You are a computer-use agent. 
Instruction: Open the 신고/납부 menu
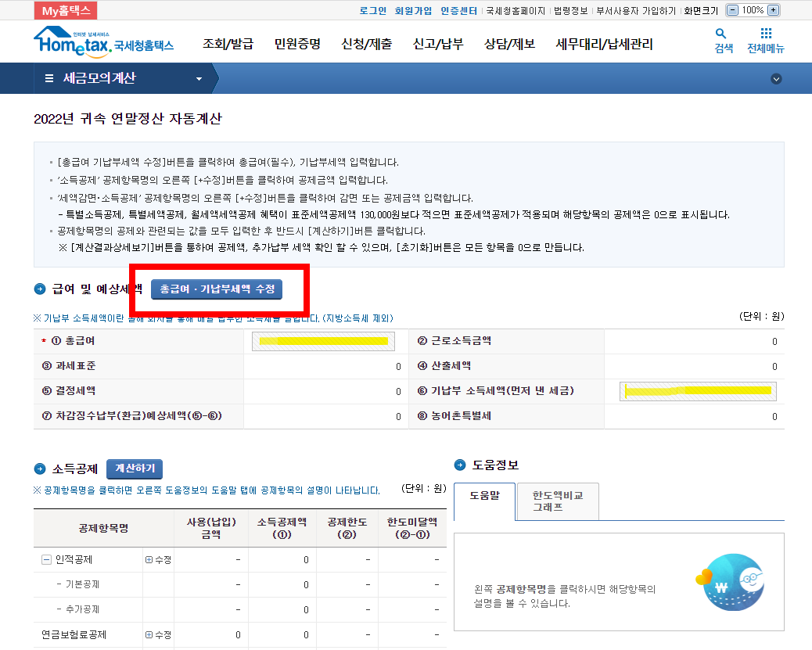pos(437,44)
